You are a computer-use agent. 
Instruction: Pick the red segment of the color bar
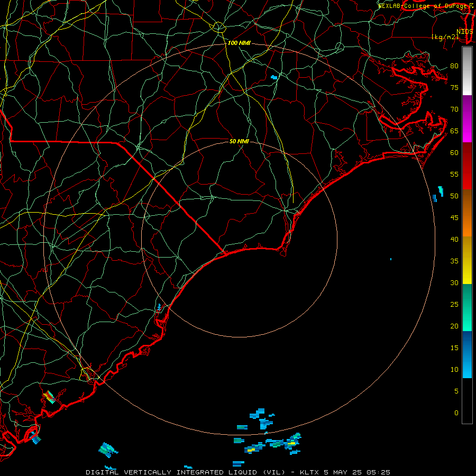pos(467,166)
